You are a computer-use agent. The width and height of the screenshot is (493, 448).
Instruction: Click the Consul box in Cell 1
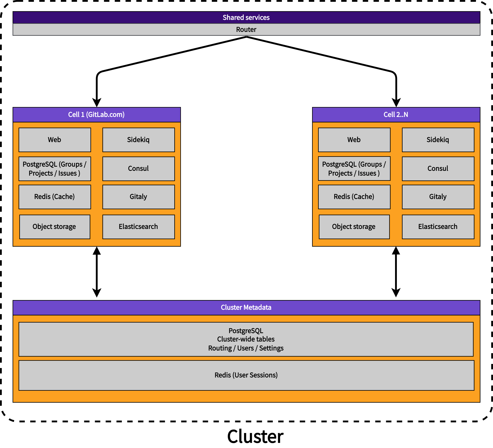coord(138,168)
